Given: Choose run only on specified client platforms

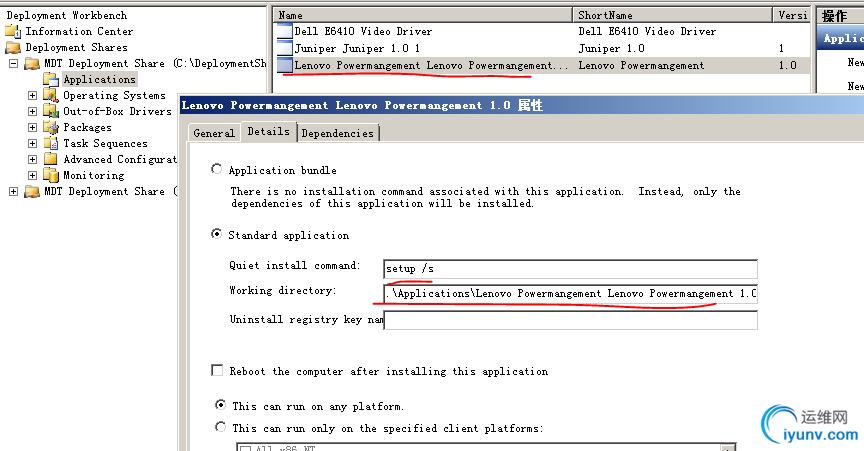Looking at the screenshot, I should 220,427.
